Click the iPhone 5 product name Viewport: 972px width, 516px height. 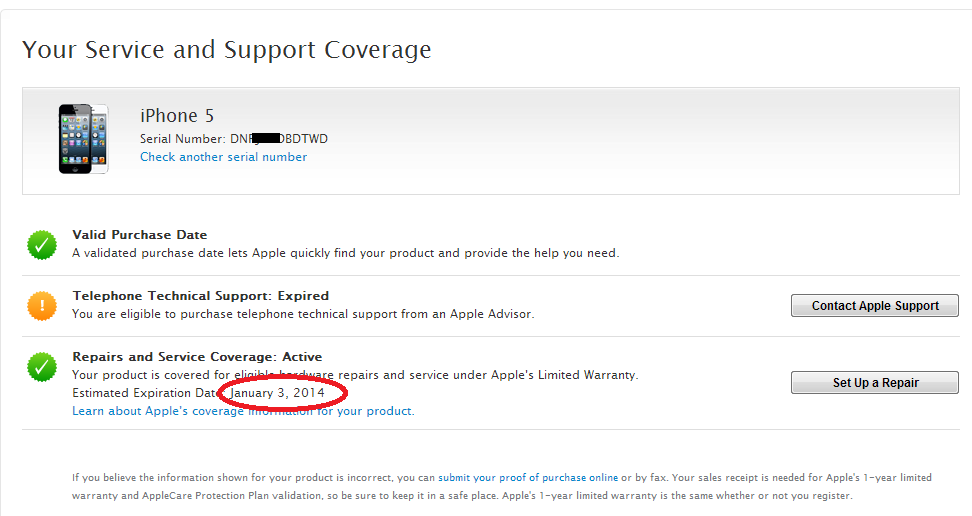(x=177, y=116)
